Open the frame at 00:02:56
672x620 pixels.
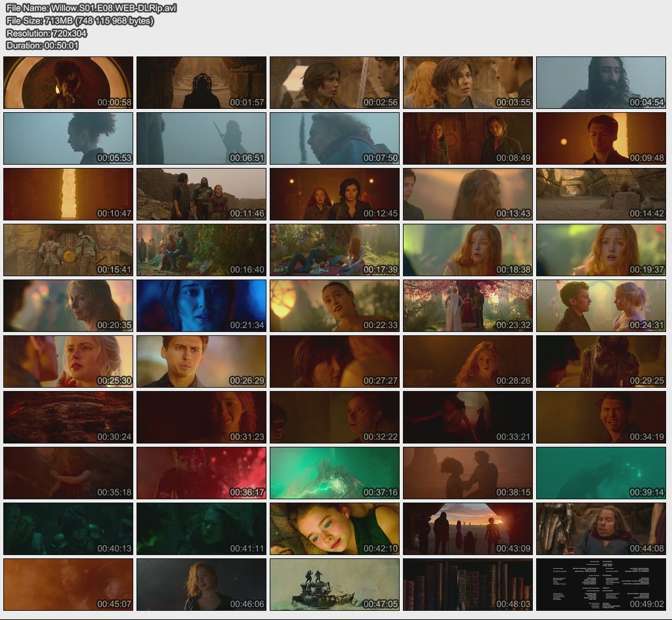point(335,82)
